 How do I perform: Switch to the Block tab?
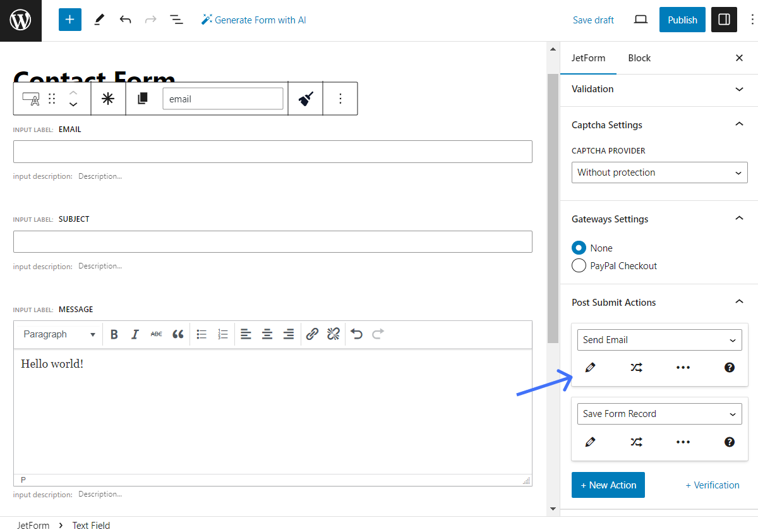pos(639,58)
